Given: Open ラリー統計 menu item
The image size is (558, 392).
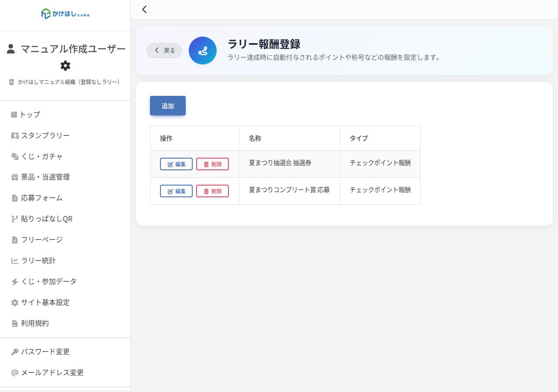Looking at the screenshot, I should point(65,261).
